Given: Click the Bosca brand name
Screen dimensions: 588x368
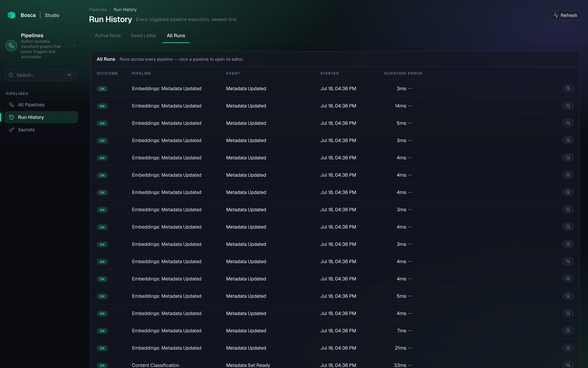Looking at the screenshot, I should tap(28, 15).
